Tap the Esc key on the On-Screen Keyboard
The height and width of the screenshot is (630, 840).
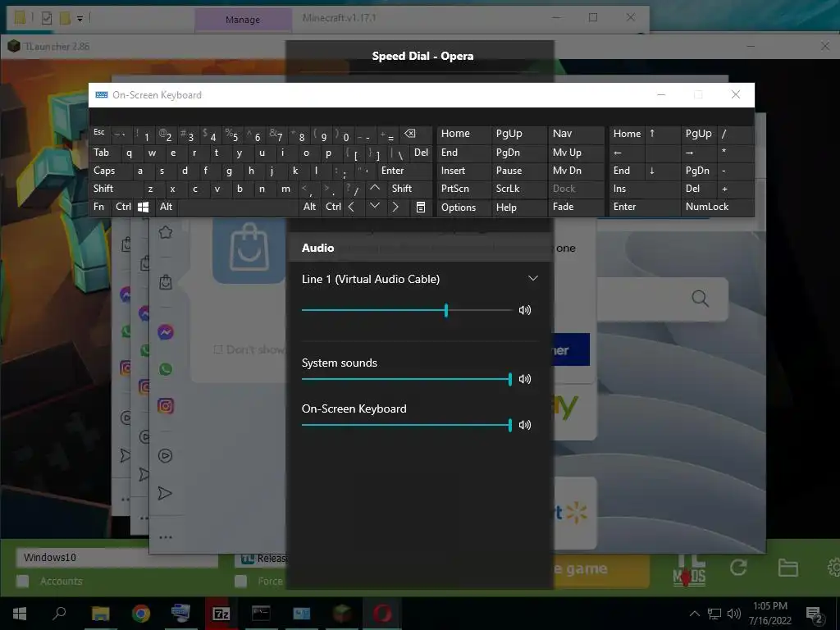point(99,133)
